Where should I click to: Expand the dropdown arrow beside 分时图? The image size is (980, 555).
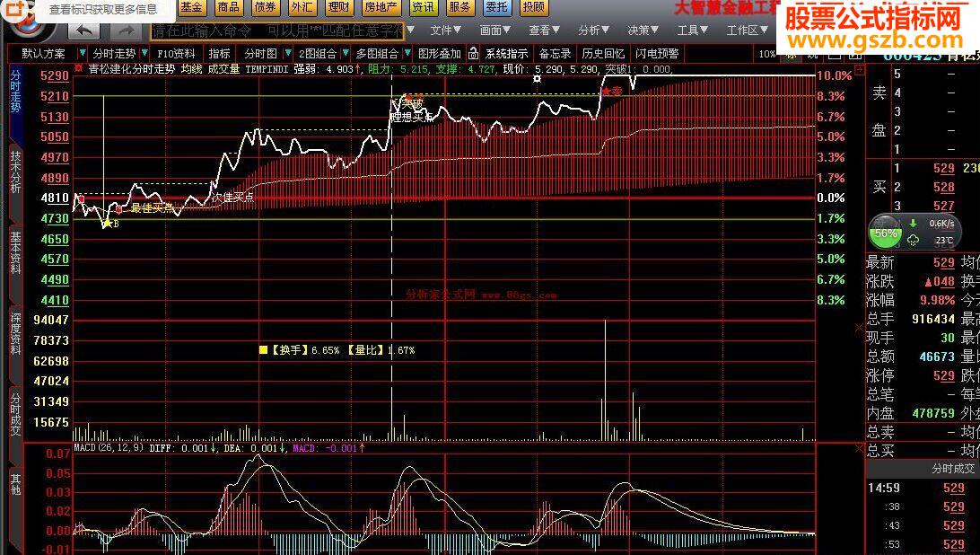coord(288,53)
